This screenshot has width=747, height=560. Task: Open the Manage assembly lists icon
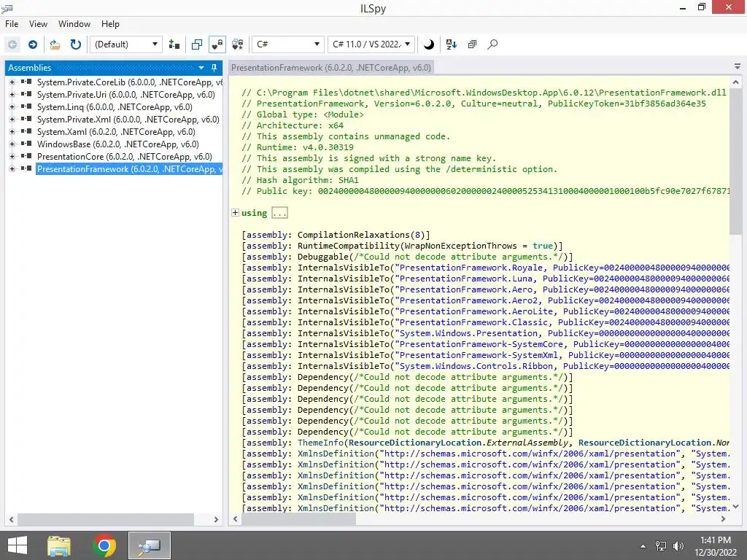[x=174, y=44]
